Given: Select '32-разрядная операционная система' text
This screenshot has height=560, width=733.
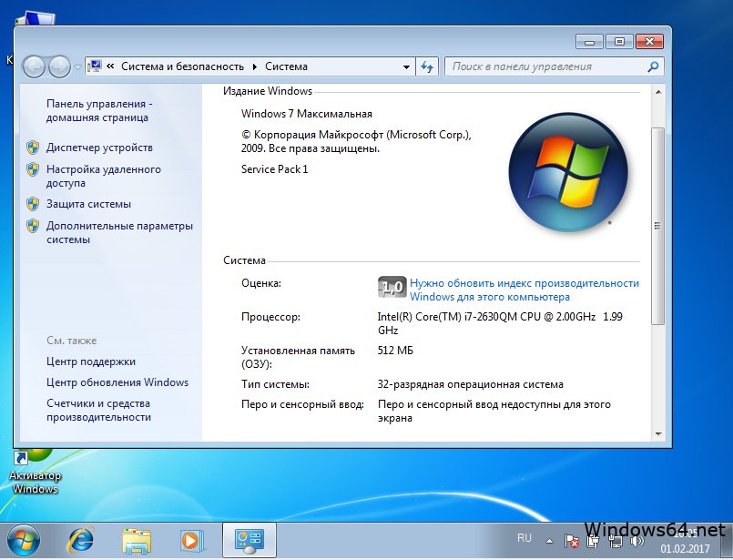Looking at the screenshot, I should click(x=470, y=384).
